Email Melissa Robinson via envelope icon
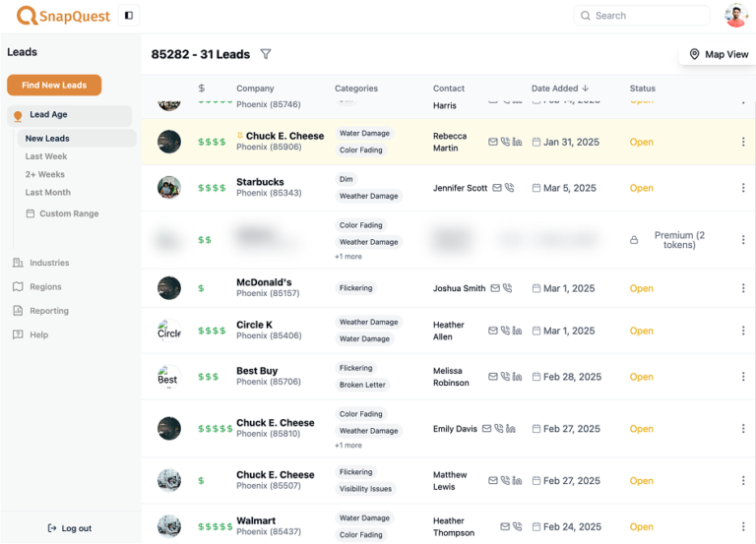Screen dimensions: 756x544 pos(493,377)
